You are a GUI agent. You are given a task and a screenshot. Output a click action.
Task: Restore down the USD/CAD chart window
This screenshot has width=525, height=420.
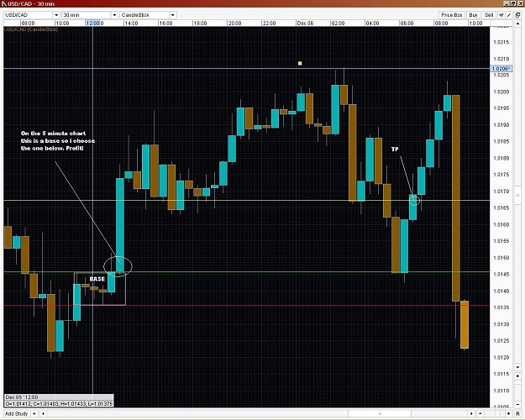pyautogui.click(x=513, y=3)
